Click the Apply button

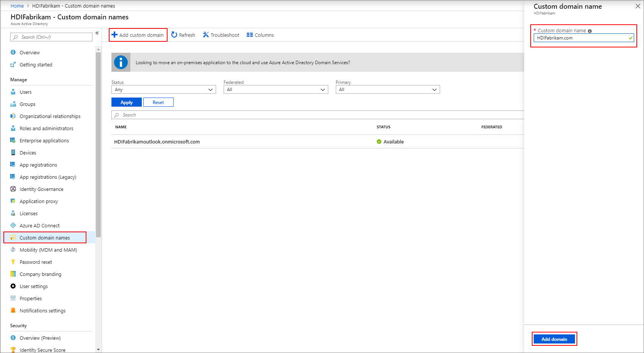click(126, 102)
